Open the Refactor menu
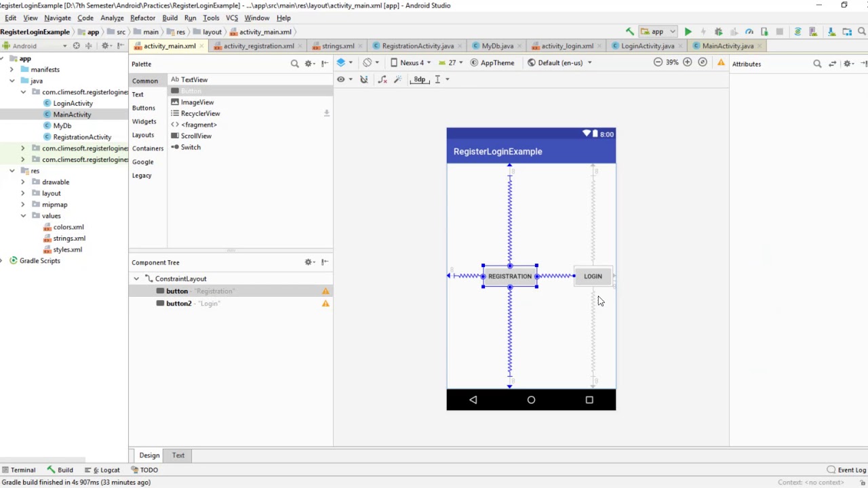868x488 pixels. coord(142,18)
